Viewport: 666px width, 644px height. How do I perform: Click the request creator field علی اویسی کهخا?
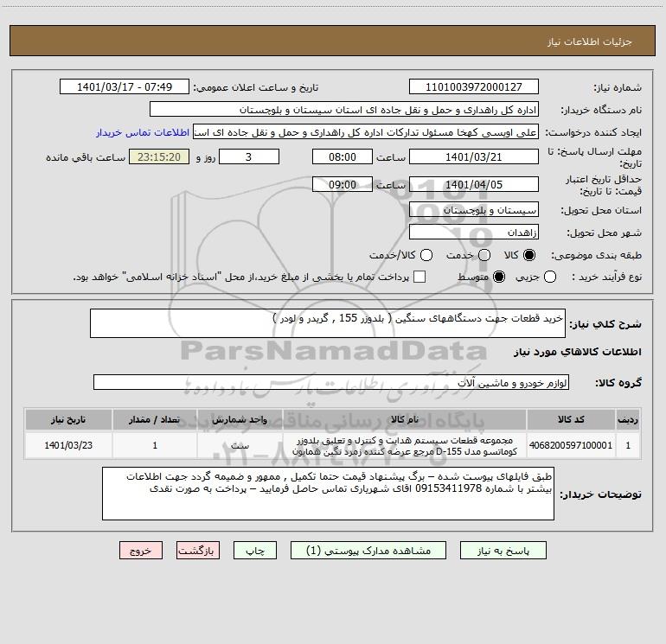366,132
